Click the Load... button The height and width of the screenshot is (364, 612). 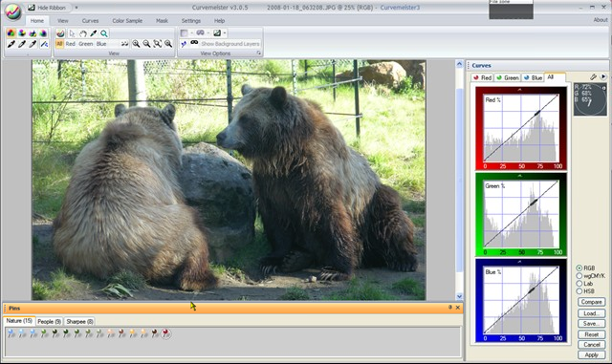pos(591,313)
